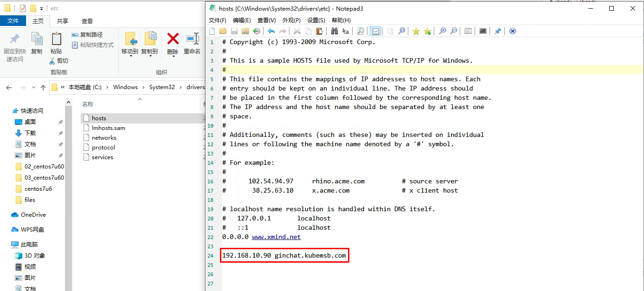Switch to the 查看 ribbon tab
This screenshot has height=291, width=644.
[87, 21]
